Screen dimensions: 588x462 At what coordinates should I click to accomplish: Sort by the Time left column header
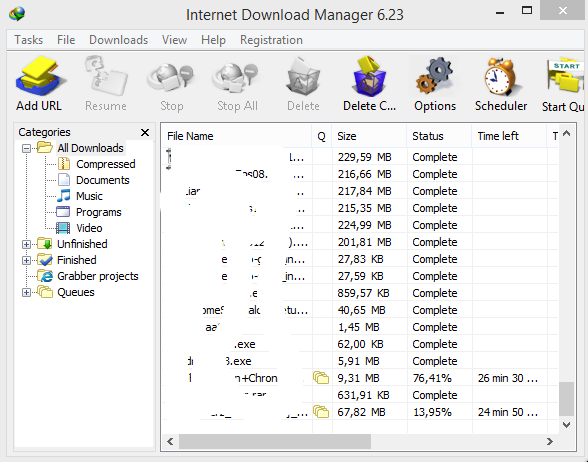click(509, 136)
